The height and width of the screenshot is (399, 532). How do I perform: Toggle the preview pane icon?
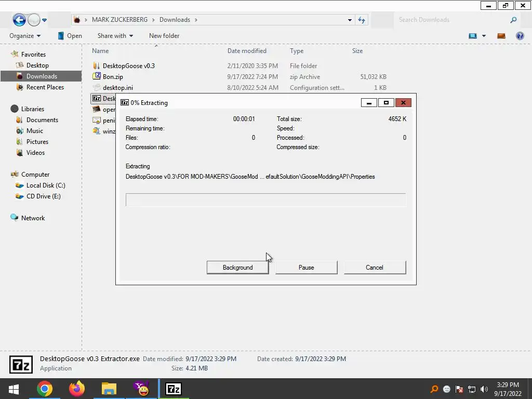pyautogui.click(x=501, y=36)
